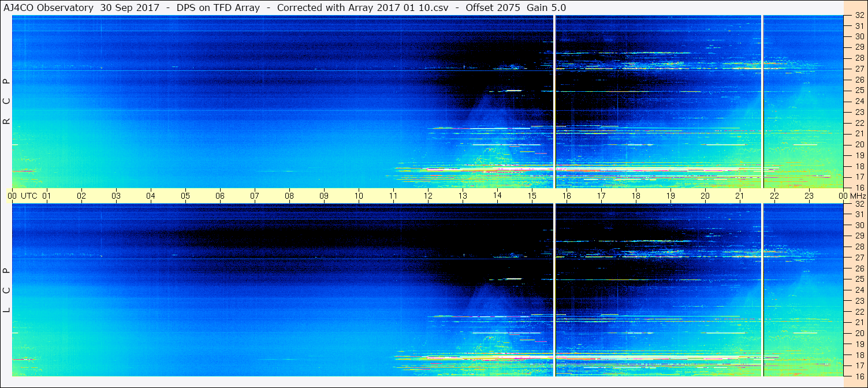Click the 08 hour tick on time axis
Image resolution: width=868 pixels, height=388 pixels.
point(289,196)
